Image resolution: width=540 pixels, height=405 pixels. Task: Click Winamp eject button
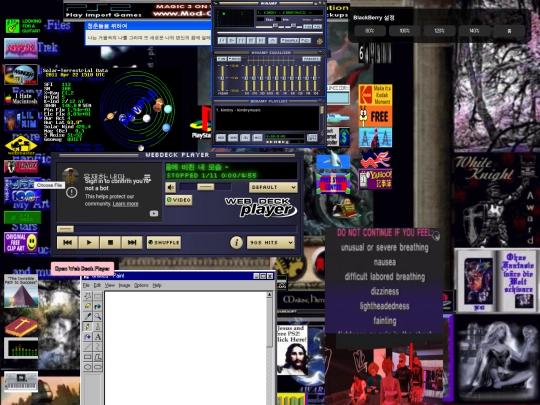click(x=272, y=41)
